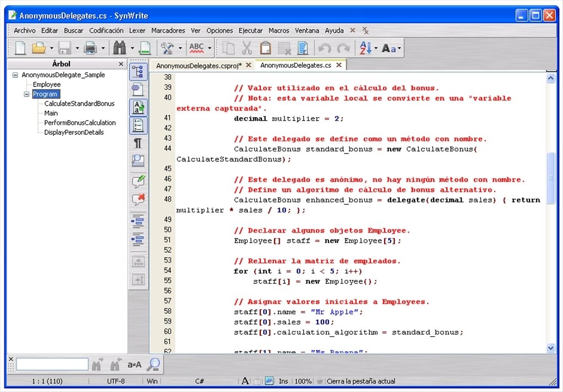Switch to the AnonymousDelegates.csproj tab
Image resolution: width=563 pixels, height=392 pixels.
pyautogui.click(x=199, y=66)
